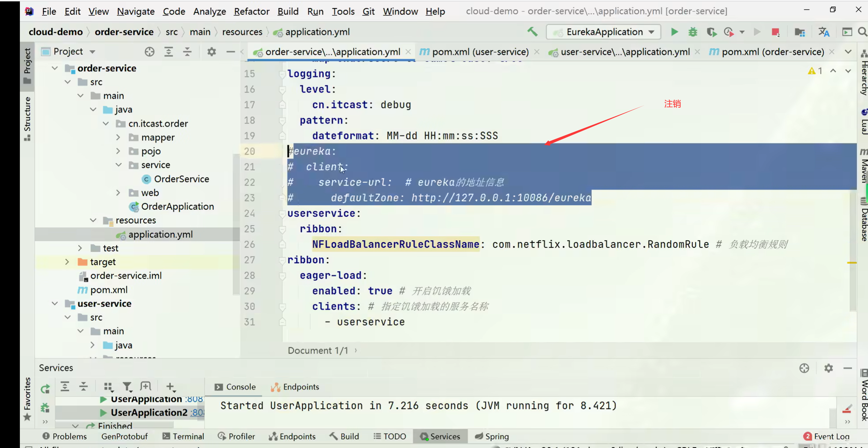Click Project panel settings gear icon
This screenshot has width=868, height=448.
coord(211,52)
